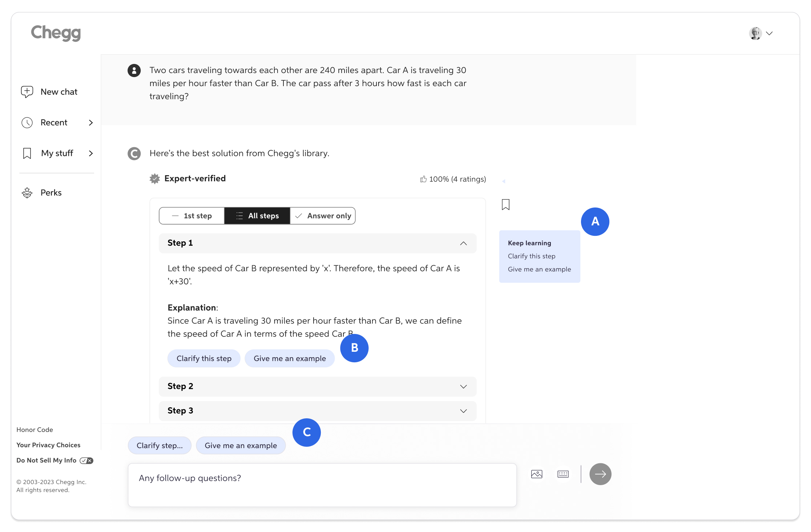Image resolution: width=811 pixels, height=532 pixels.
Task: Click the Expert-verified label
Action: (195, 178)
